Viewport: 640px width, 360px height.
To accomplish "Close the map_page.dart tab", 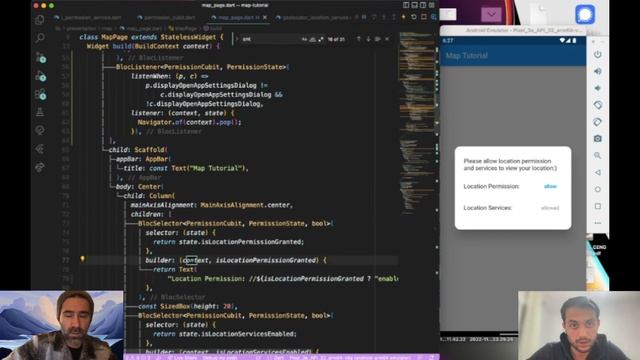I will click(x=265, y=18).
